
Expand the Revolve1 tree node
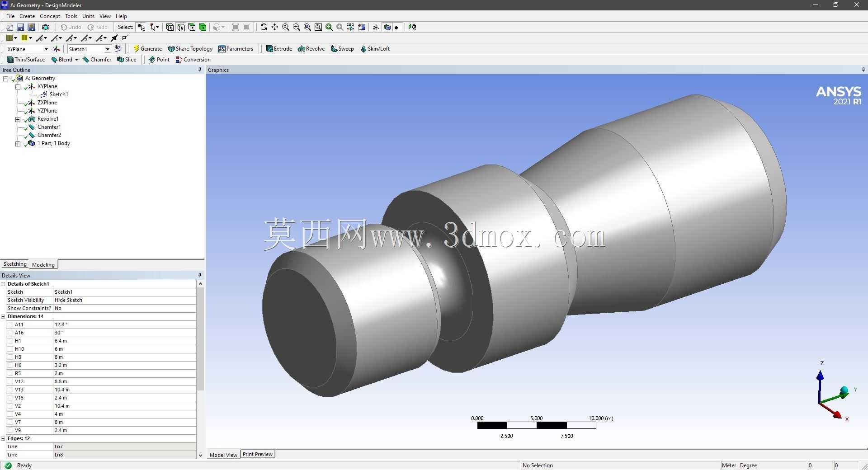pyautogui.click(x=18, y=119)
